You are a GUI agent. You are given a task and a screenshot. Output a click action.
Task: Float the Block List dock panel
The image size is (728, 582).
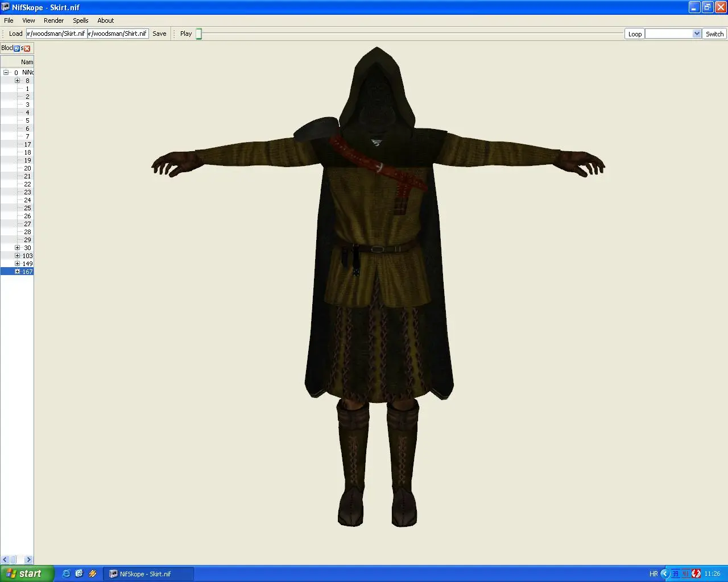tap(17, 48)
